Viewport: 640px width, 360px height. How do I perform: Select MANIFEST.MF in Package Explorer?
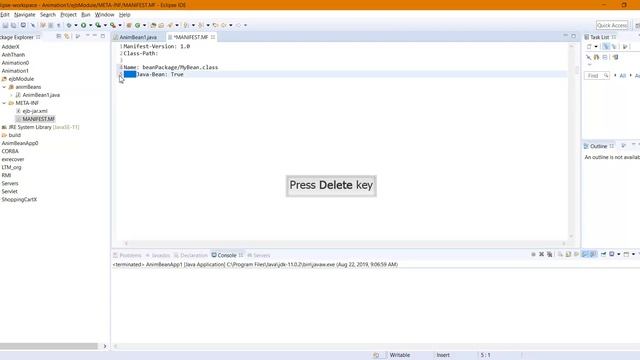[38, 119]
